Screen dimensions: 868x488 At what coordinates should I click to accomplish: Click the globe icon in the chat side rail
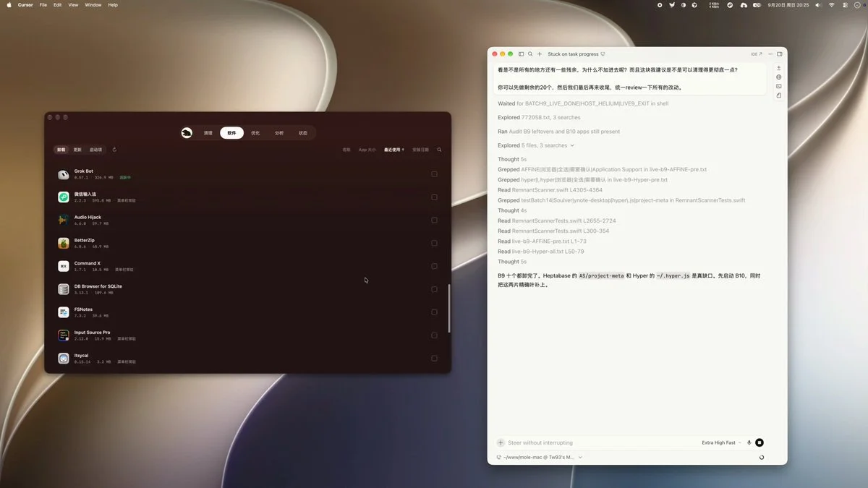click(x=779, y=77)
